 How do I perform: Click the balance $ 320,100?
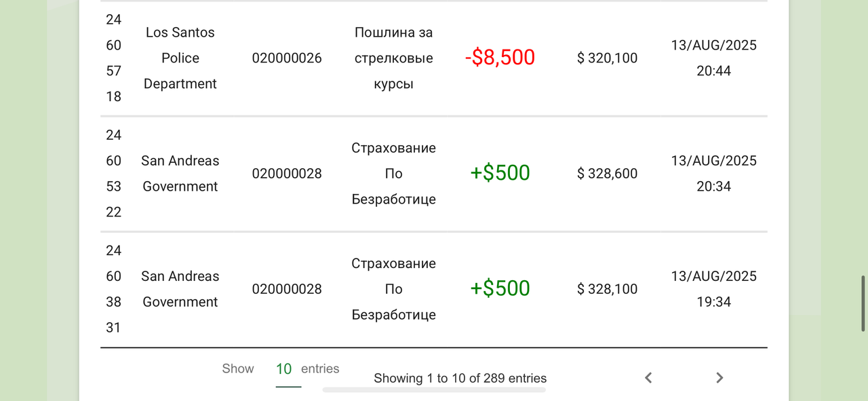[x=608, y=58]
